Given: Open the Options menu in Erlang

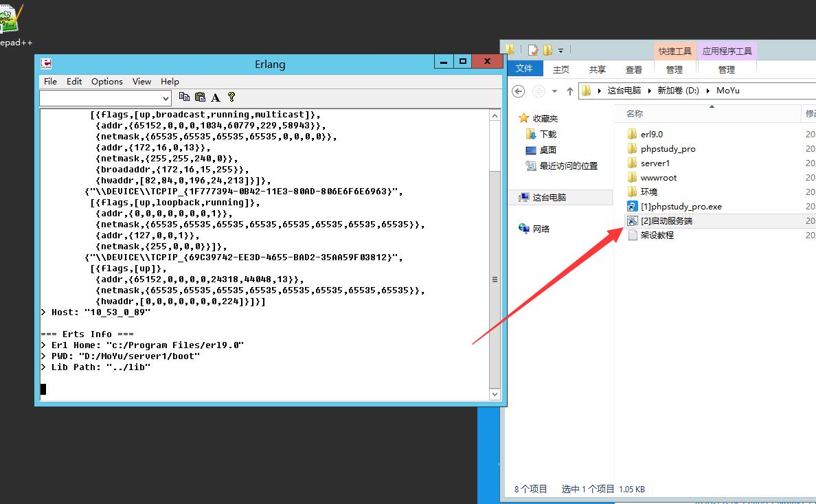Looking at the screenshot, I should [x=107, y=81].
